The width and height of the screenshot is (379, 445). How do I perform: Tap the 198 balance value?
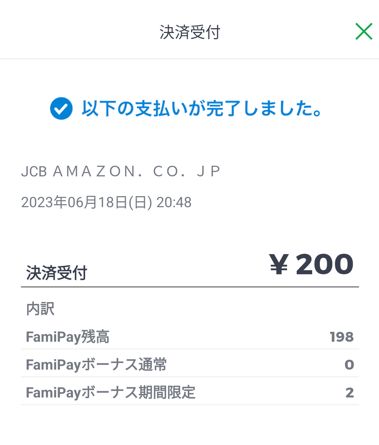342,337
